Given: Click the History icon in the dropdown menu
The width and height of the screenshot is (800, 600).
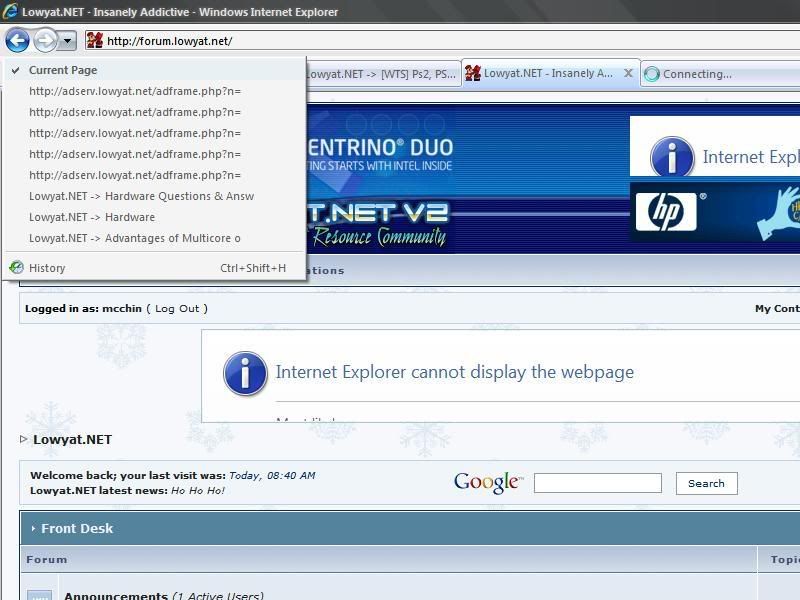Looking at the screenshot, I should click(16, 268).
